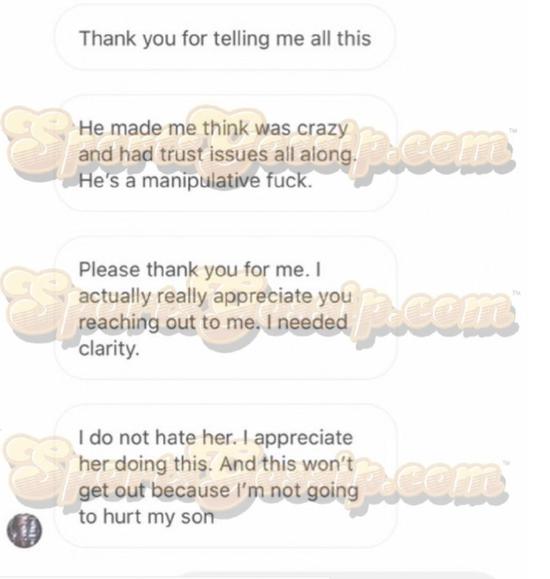Click the words 'her doing this' in last message

pos(146,464)
